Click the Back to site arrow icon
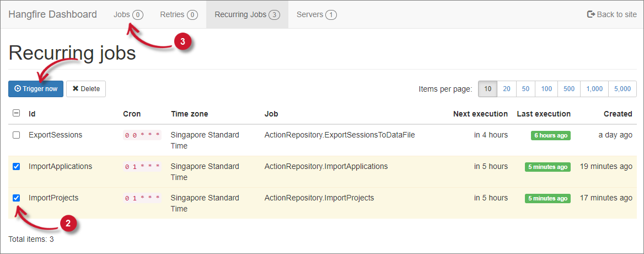The height and width of the screenshot is (254, 644). pos(591,14)
